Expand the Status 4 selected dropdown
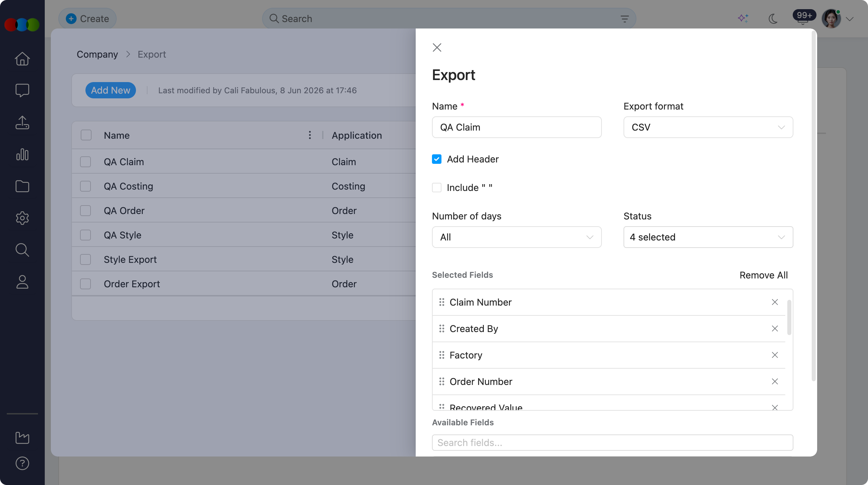The image size is (868, 485). tap(708, 237)
